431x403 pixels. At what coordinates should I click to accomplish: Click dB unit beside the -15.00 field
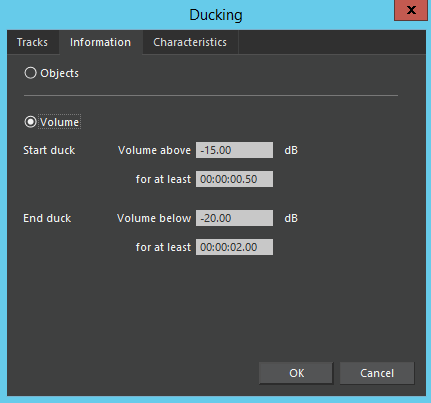(x=291, y=150)
